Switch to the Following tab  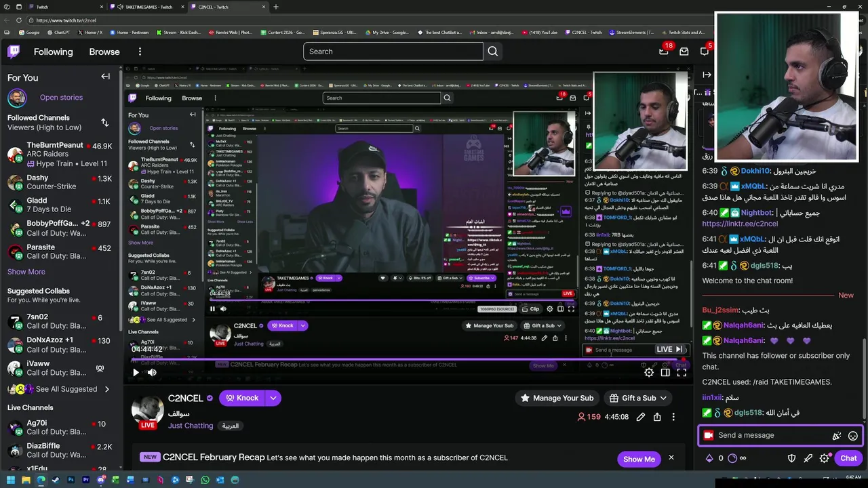pos(54,52)
